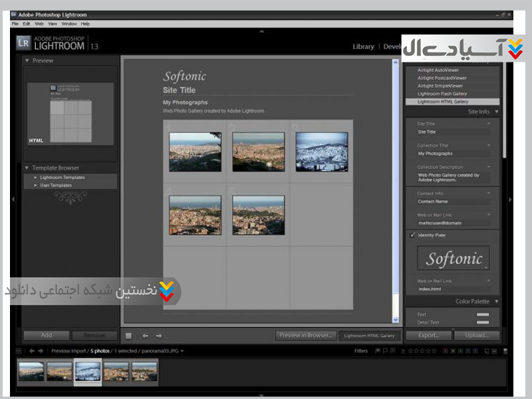
Task: Open the File menu
Action: pos(15,24)
